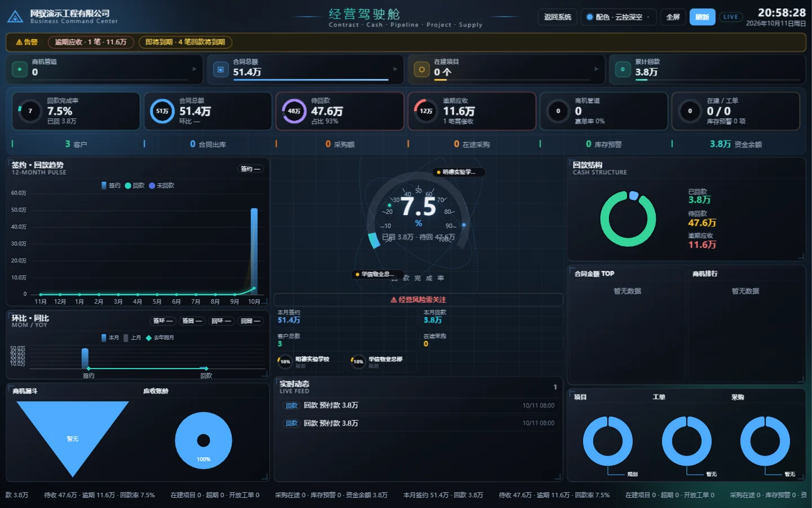This screenshot has height=508, width=812.
Task: Click the yellow hexagon 在建项目 icon
Action: (x=421, y=69)
